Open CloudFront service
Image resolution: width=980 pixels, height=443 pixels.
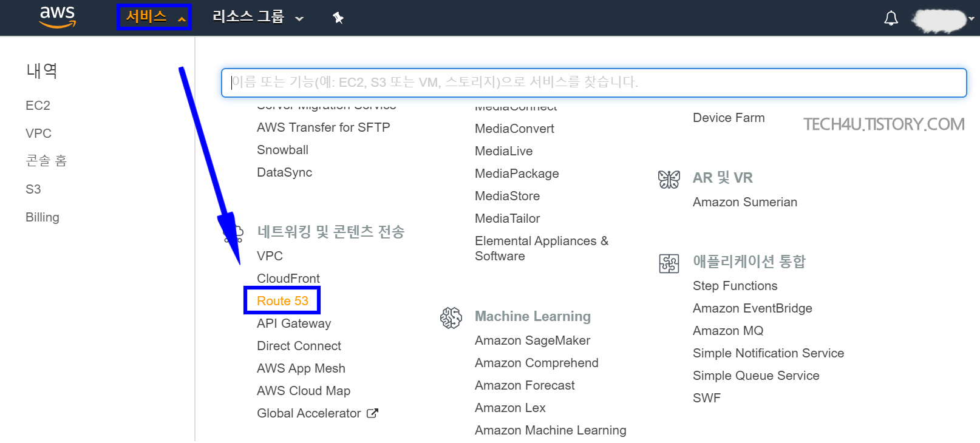pos(288,279)
